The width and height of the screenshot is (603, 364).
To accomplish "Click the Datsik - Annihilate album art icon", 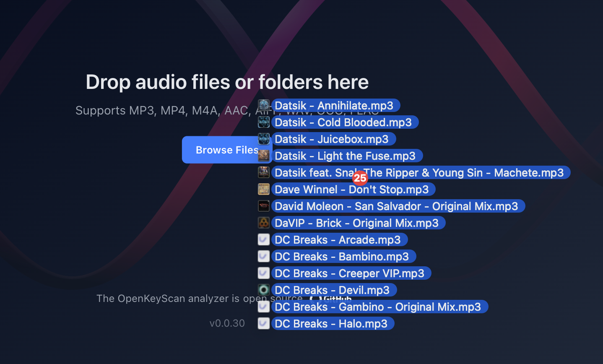I will pyautogui.click(x=264, y=105).
